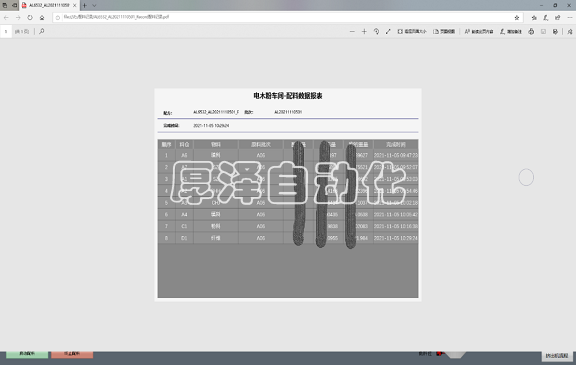The height and width of the screenshot is (365, 576).
Task: Click the add notes pen tool
Action: click(x=511, y=32)
